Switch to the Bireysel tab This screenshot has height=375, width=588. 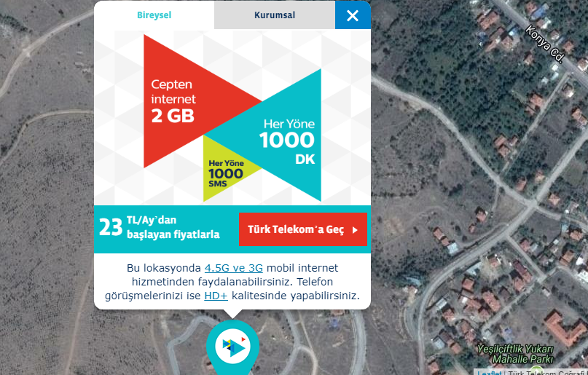click(154, 15)
